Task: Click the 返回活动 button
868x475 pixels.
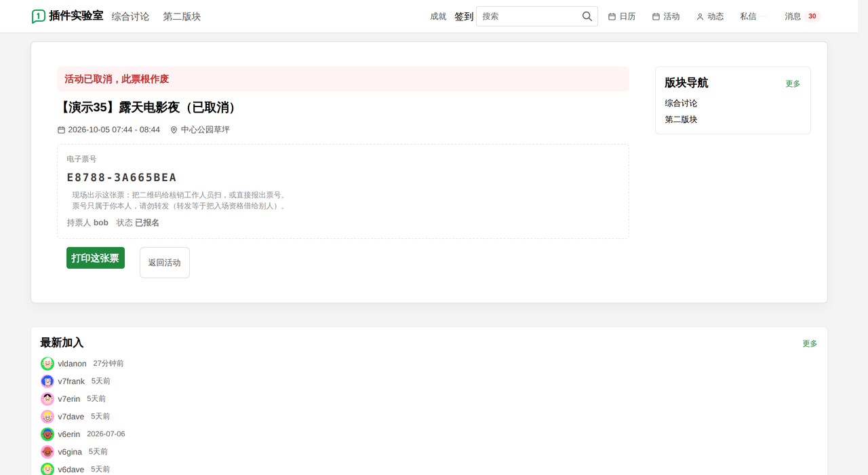Action: [165, 263]
